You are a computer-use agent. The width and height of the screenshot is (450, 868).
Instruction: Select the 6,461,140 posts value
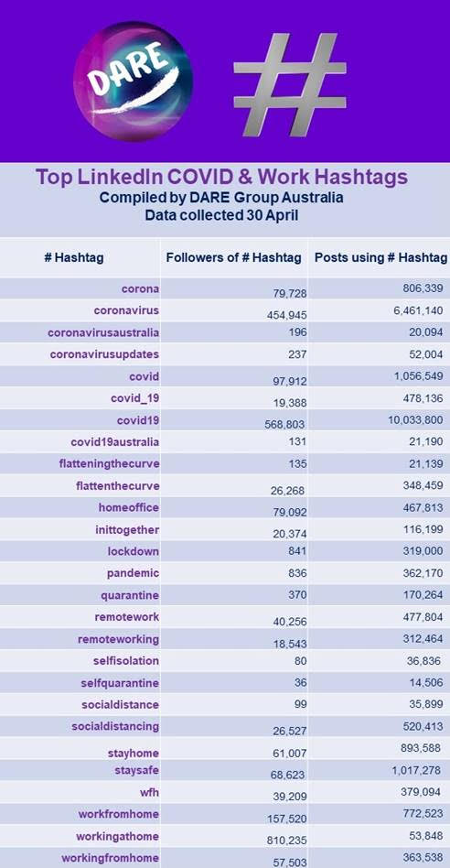(x=419, y=310)
